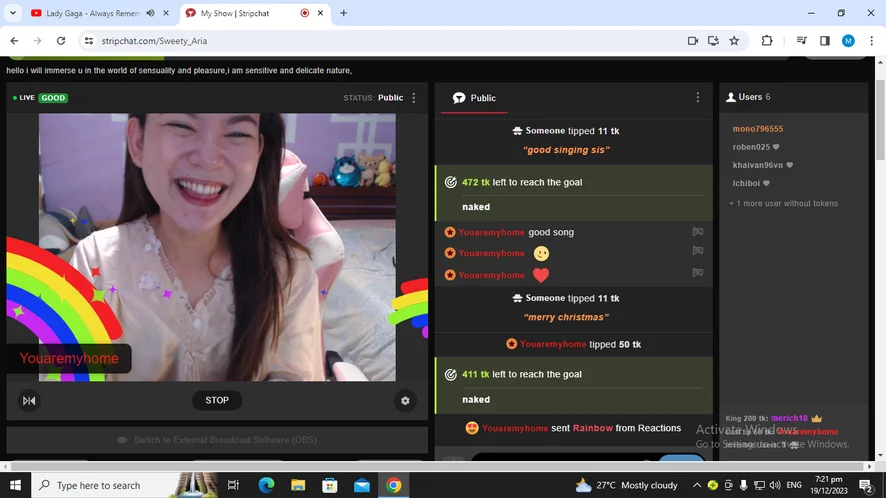This screenshot has width=886, height=498.
Task: Click the mirror video flip icon
Action: click(29, 401)
